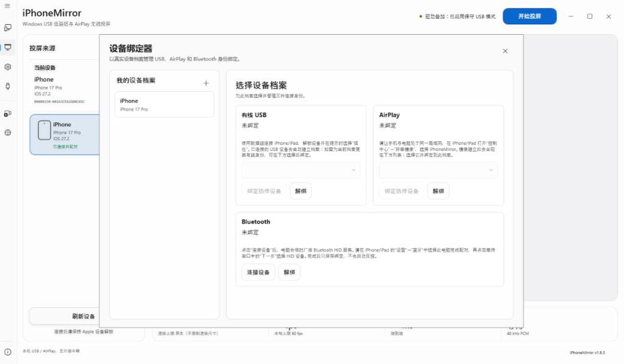Screen dimensions: 624x364
Task: Expand the 有线 USB device dropdown
Action: 301,170
